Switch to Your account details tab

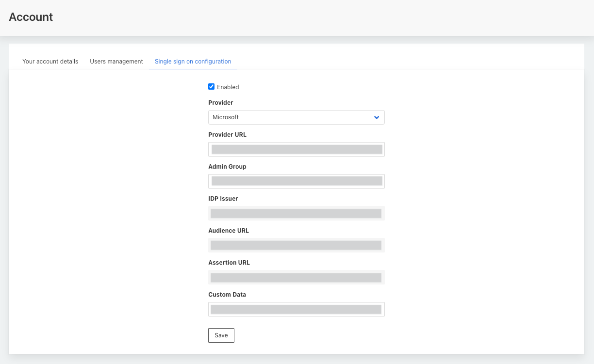50,62
